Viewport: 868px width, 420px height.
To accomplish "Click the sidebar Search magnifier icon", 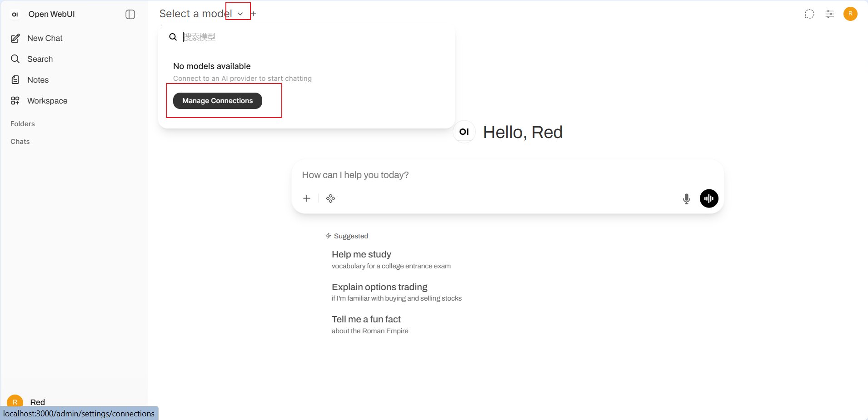I will click(15, 59).
